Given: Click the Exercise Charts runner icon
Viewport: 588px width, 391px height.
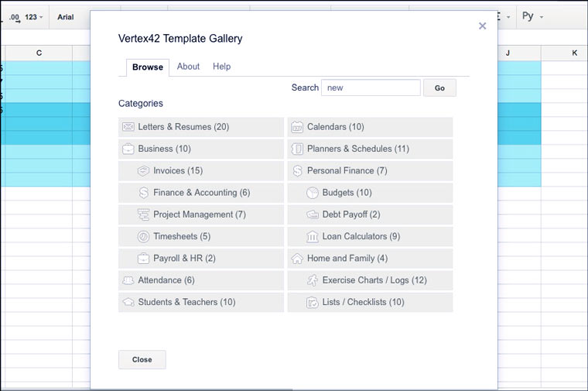Looking at the screenshot, I should (x=313, y=280).
